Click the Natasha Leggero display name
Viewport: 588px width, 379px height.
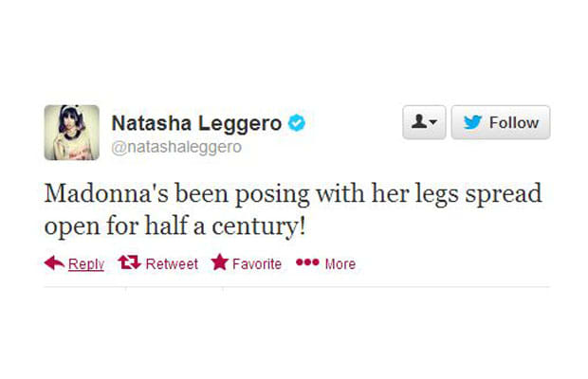[196, 123]
